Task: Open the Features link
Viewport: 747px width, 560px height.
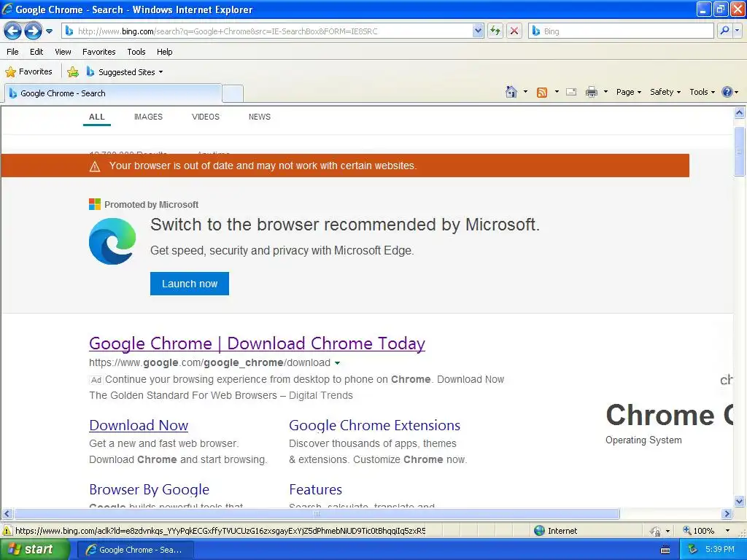Action: (315, 489)
